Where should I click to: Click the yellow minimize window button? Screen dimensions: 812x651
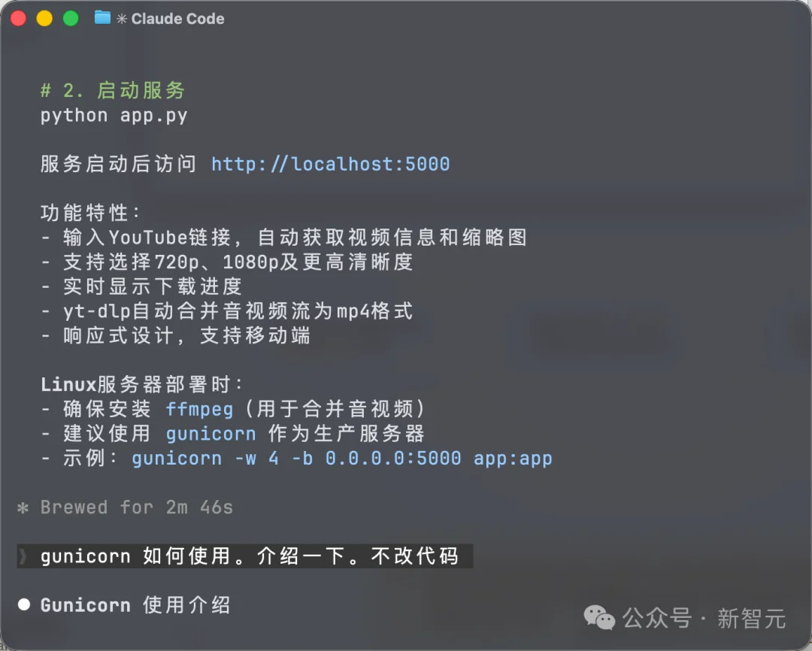click(44, 19)
